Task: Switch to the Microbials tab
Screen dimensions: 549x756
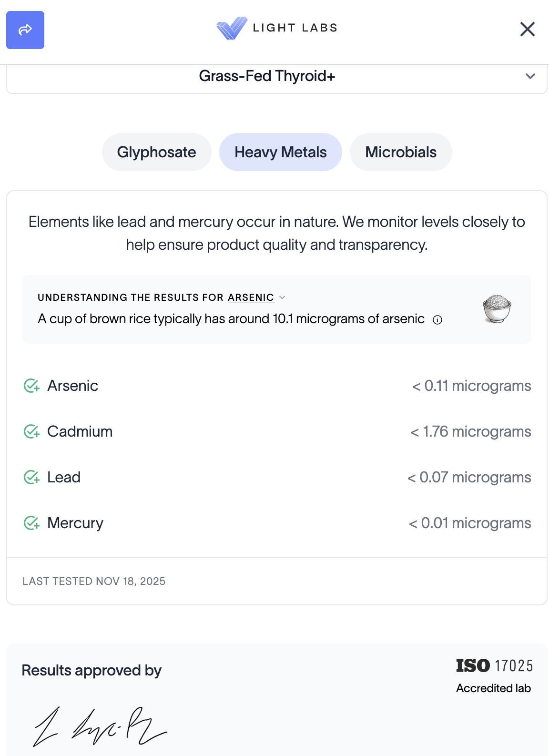Action: pos(400,152)
